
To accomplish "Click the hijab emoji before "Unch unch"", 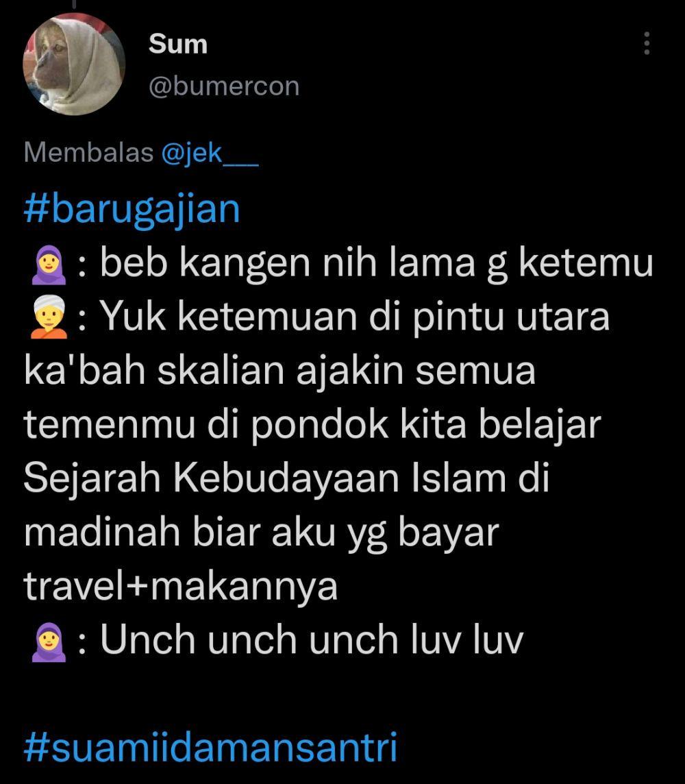I will (49, 643).
